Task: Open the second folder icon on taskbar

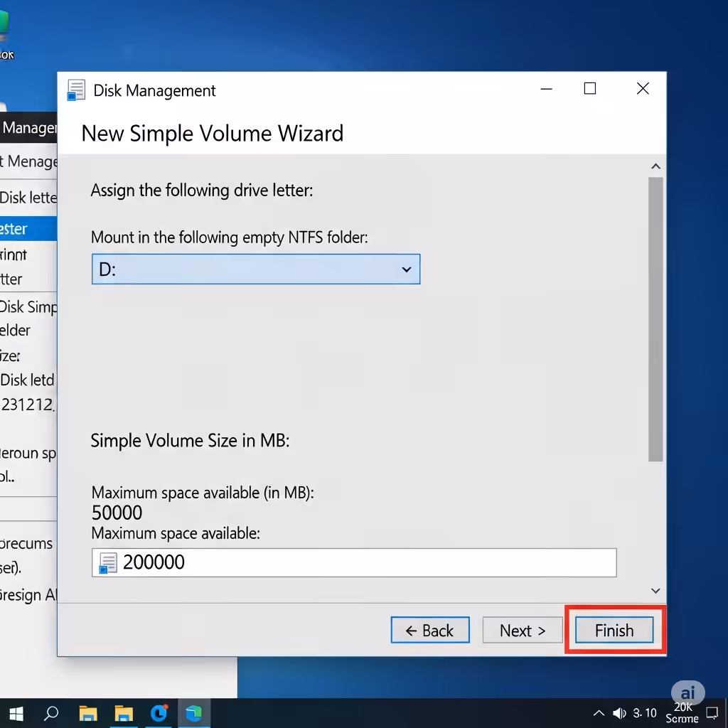Action: tap(124, 713)
